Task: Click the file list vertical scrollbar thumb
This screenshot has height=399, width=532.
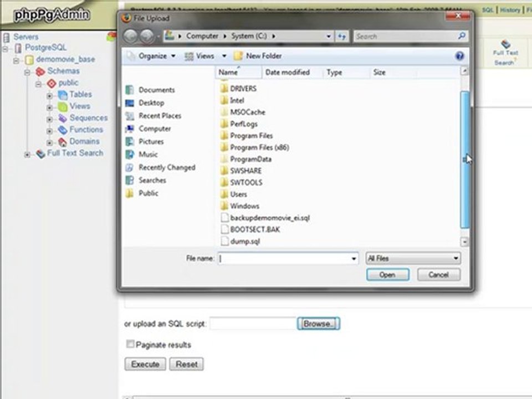Action: [464, 160]
